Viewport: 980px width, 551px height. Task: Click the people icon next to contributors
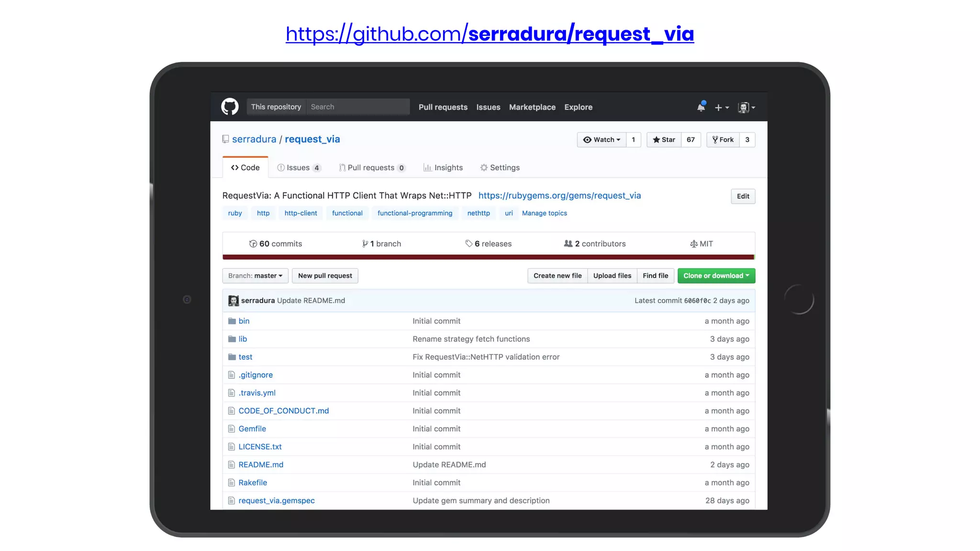pyautogui.click(x=568, y=243)
